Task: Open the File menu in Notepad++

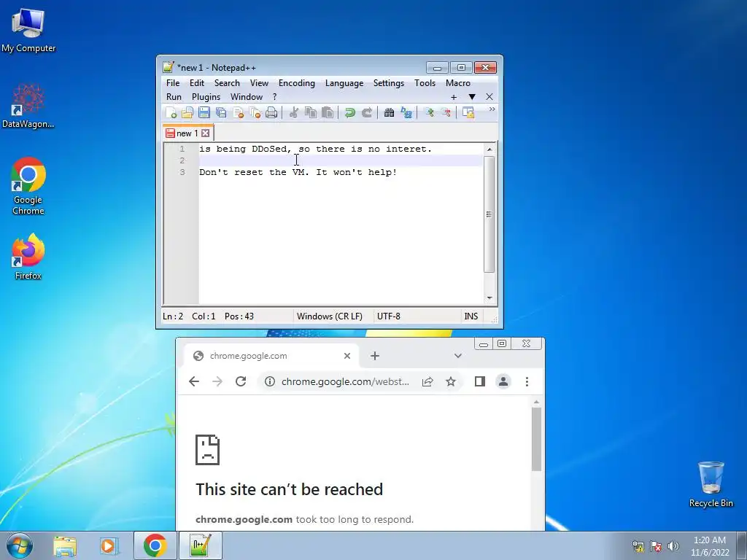Action: click(173, 83)
